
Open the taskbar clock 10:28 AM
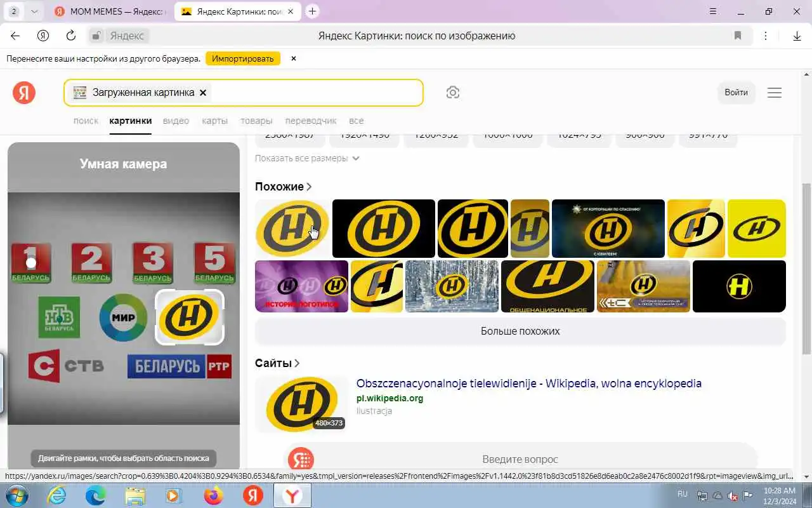coord(780,496)
